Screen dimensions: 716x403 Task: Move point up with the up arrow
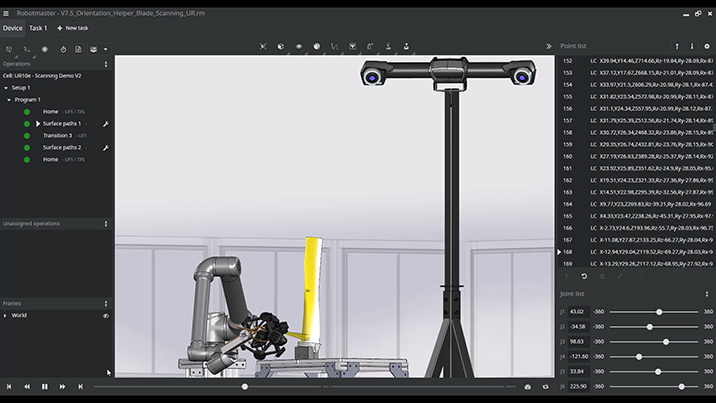(x=677, y=46)
